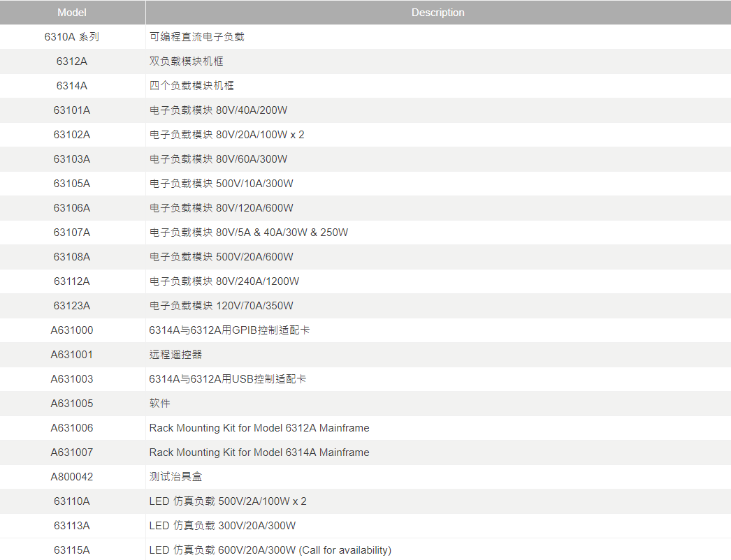
Task: Click the USB控制适配卡 description
Action: (228, 379)
